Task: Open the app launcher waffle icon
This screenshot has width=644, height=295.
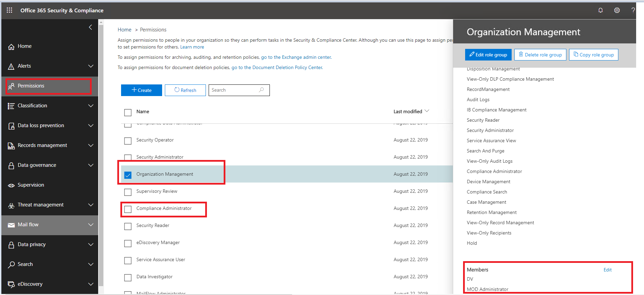Action: pyautogui.click(x=10, y=10)
